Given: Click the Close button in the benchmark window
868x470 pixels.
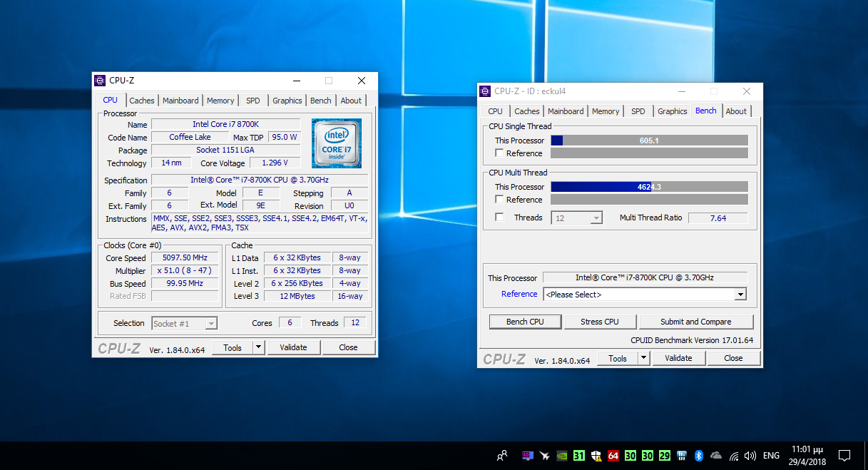Looking at the screenshot, I should (733, 358).
